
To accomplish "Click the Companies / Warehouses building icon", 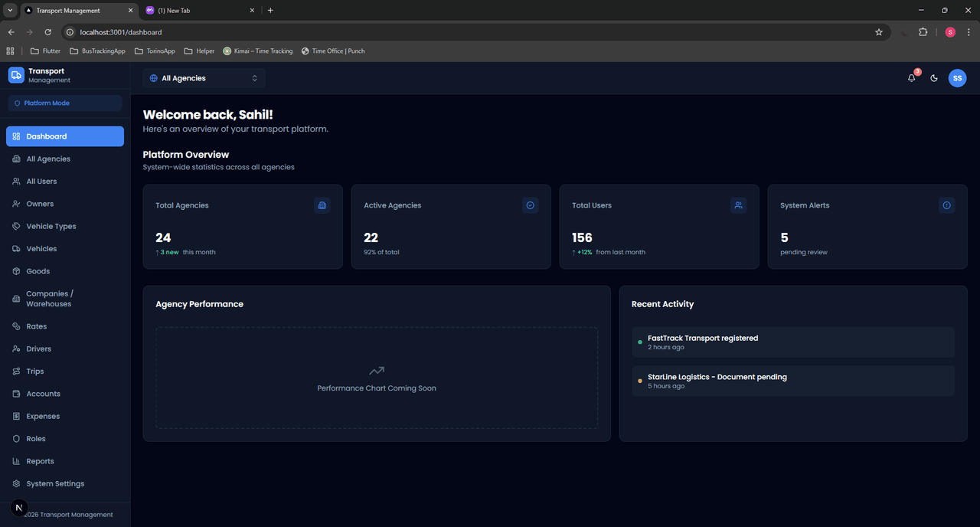I will pos(17,299).
